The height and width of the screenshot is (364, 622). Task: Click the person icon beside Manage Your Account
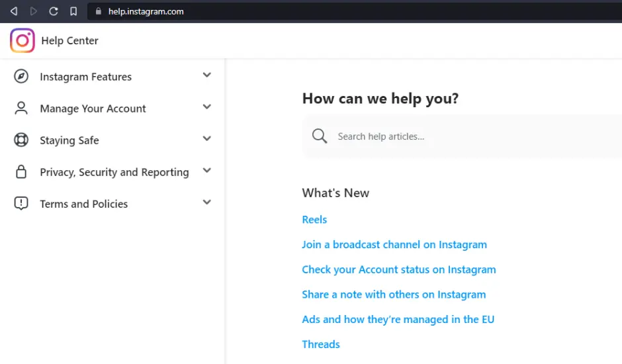21,108
